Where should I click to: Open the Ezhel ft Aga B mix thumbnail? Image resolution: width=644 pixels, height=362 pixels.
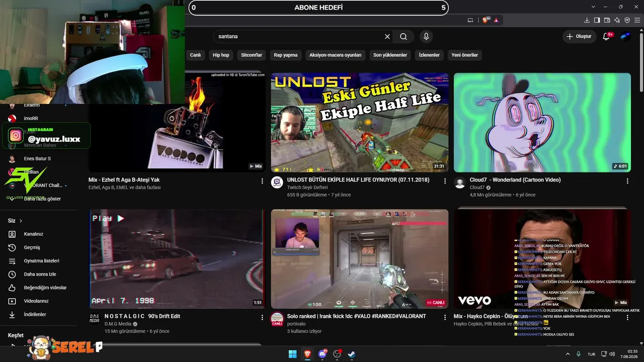point(177,122)
